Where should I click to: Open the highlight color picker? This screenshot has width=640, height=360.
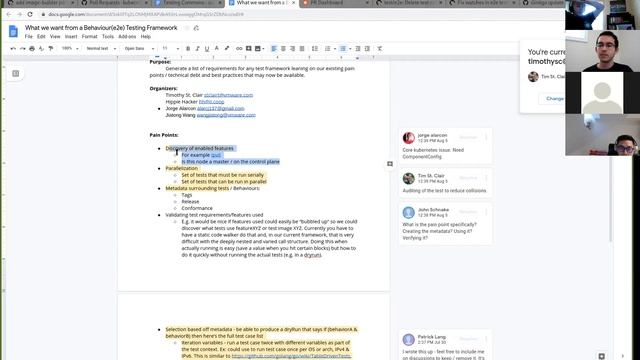pyautogui.click(x=227, y=49)
